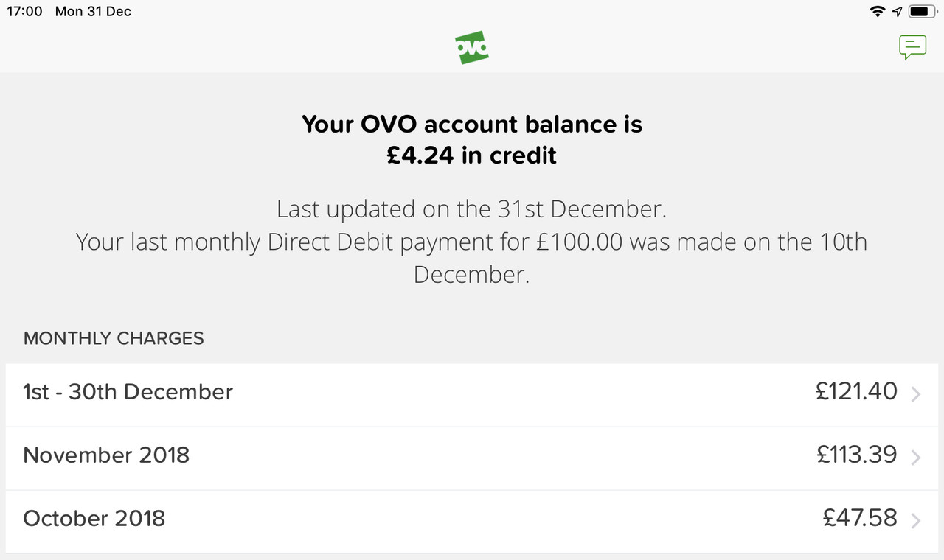Expand chevron next to £121.40
The image size is (944, 560).
click(916, 395)
